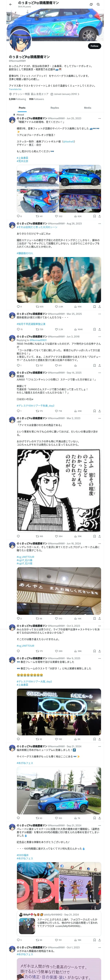
Task: Go back using the header arrow
Action: tap(10, 4)
